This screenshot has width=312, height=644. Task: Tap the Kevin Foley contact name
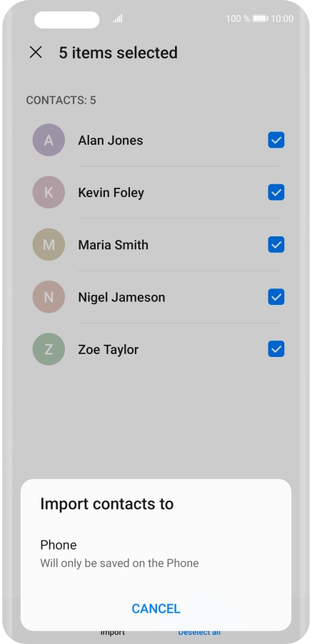111,193
